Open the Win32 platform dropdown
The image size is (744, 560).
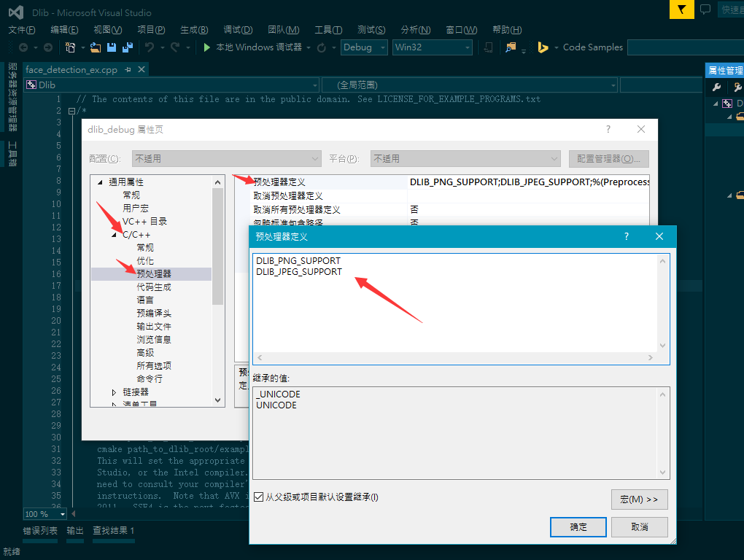[x=433, y=47]
